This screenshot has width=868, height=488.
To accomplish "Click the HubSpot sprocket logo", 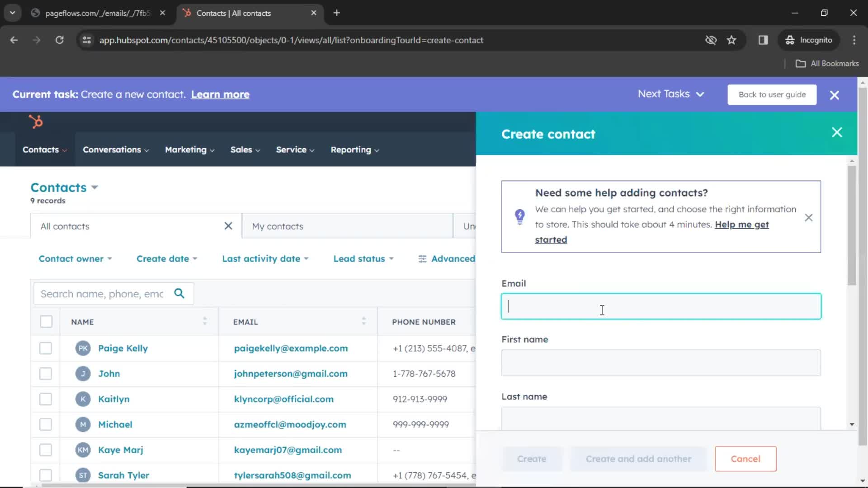I will pyautogui.click(x=36, y=122).
